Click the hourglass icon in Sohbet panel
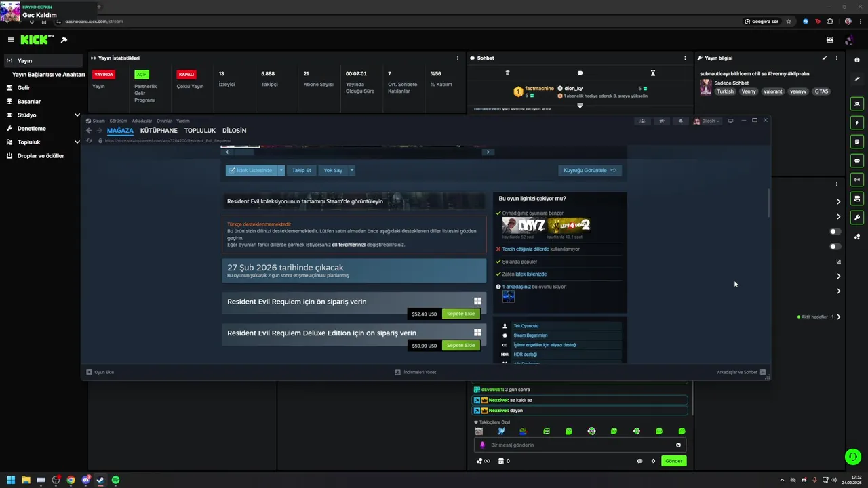868x488 pixels. (653, 73)
